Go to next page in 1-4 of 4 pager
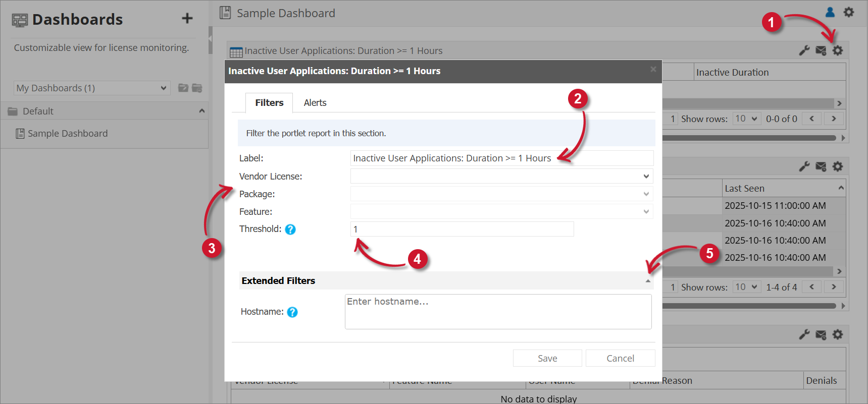868x404 pixels. (834, 287)
